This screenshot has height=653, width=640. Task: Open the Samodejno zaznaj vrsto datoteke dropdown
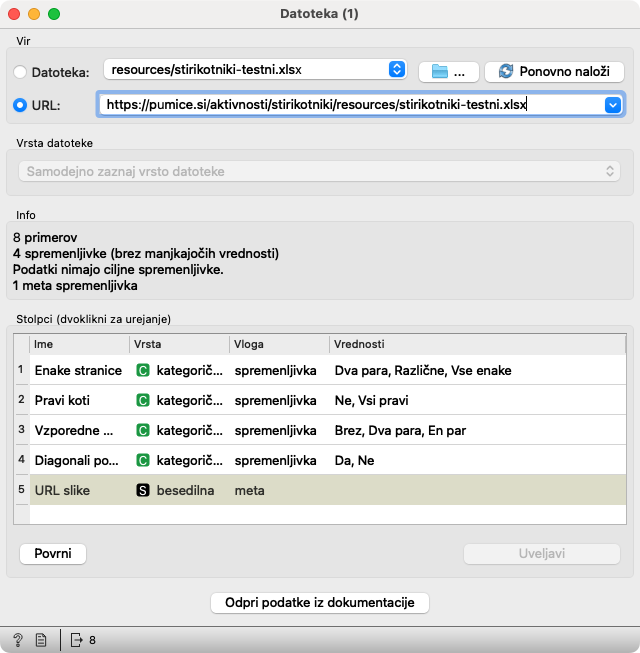pyautogui.click(x=319, y=172)
